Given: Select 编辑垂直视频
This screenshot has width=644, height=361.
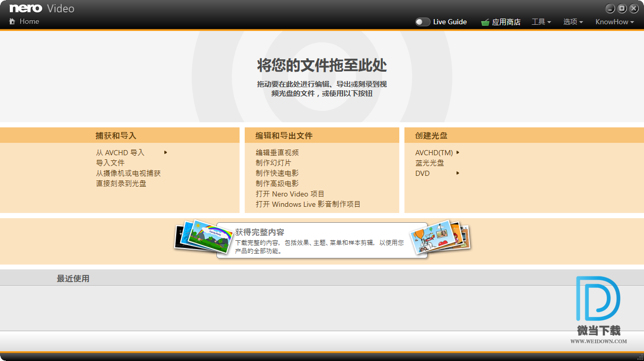Looking at the screenshot, I should coord(277,153).
